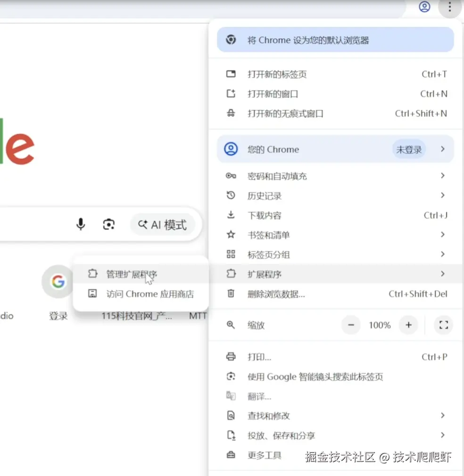The image size is (464, 476).
Task: Expand the 密码和自动填充 submenu chevron
Action: pos(443,175)
